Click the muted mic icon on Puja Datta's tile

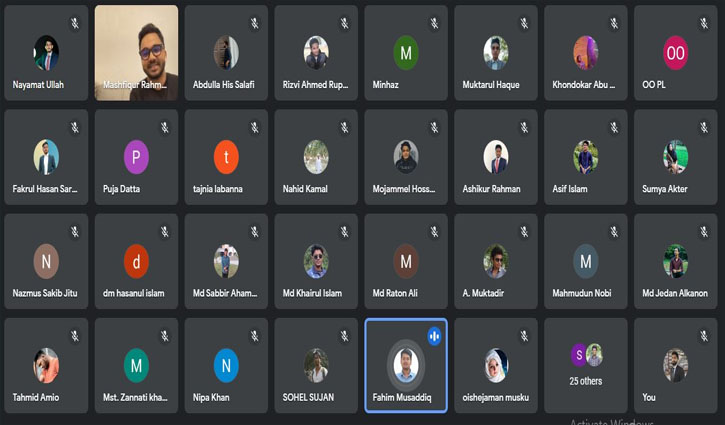(x=165, y=128)
